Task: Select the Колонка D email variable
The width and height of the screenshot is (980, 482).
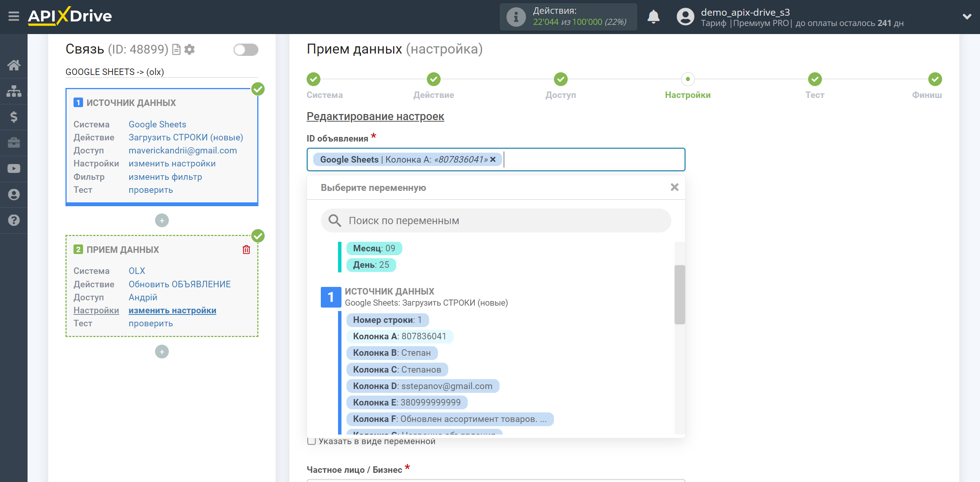Action: coord(423,386)
